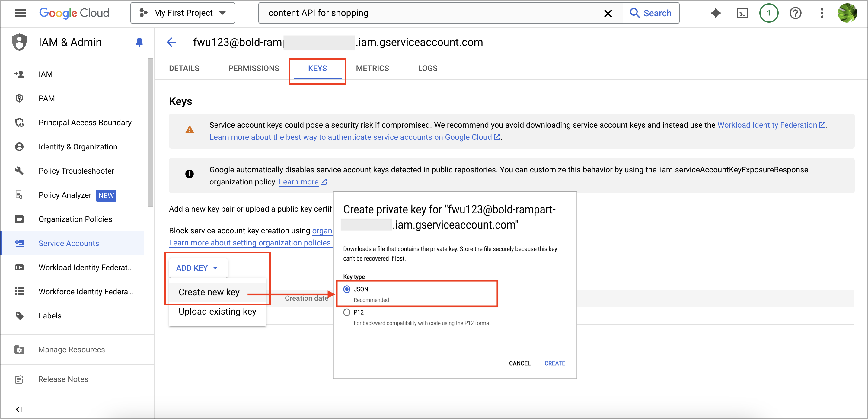Screen dimensions: 868x419
Task: Click the Labels tag icon
Action: [19, 316]
